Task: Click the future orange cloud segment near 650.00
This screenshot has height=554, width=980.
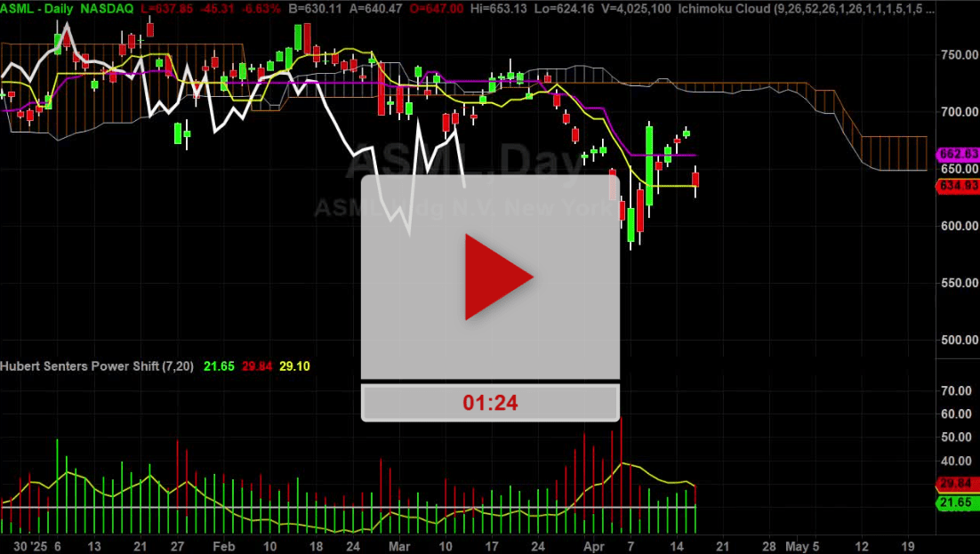Action: click(x=894, y=153)
